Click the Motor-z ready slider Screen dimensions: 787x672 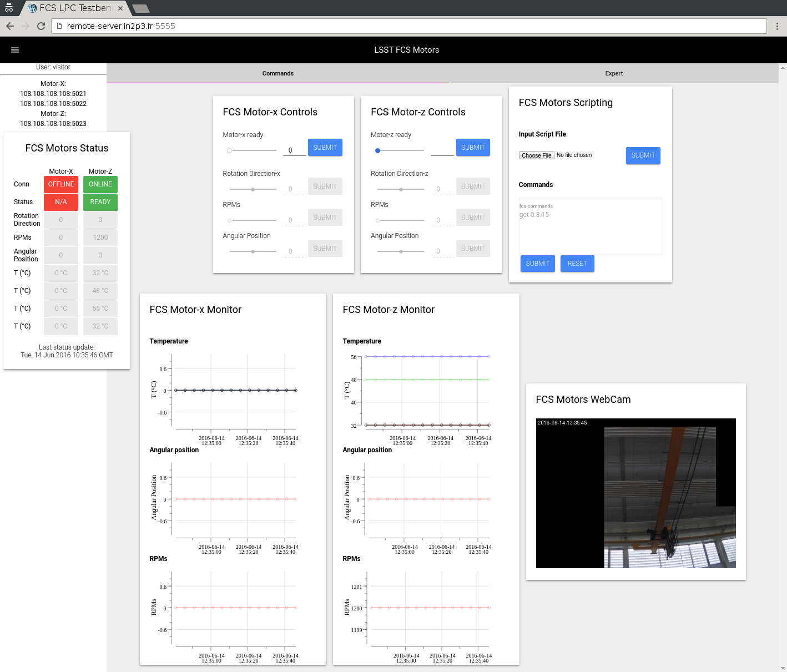[400, 150]
